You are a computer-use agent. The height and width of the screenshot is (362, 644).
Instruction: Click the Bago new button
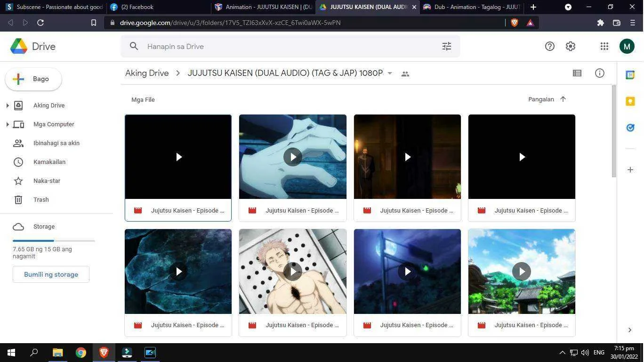coord(33,79)
